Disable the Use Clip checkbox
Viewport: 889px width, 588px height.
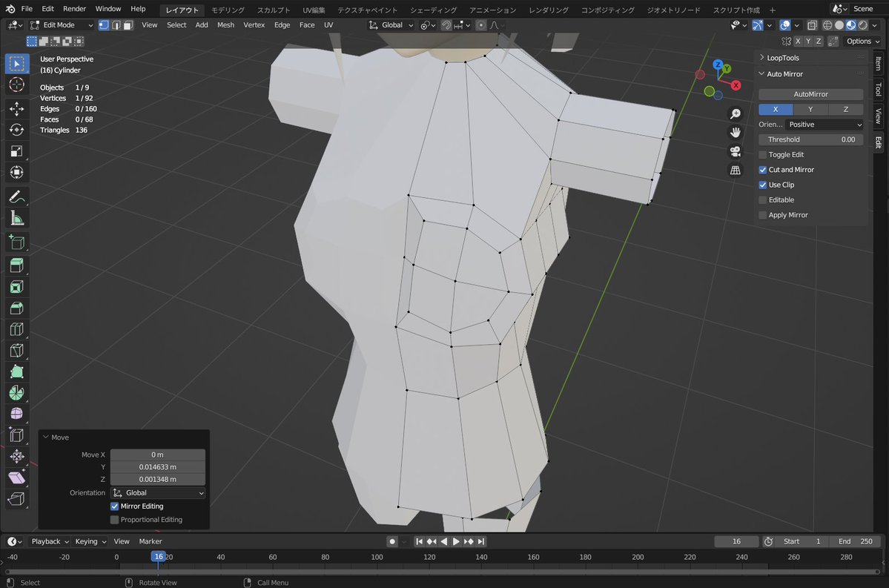tap(762, 185)
